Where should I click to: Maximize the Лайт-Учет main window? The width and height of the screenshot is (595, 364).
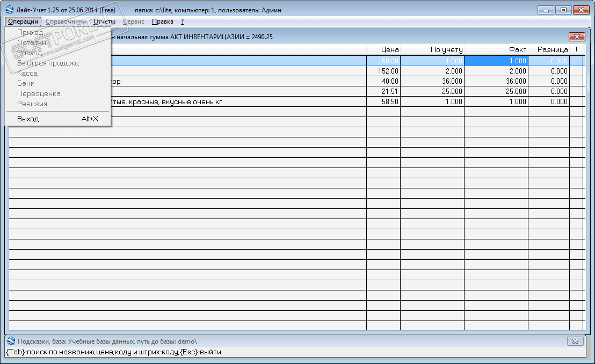click(563, 10)
